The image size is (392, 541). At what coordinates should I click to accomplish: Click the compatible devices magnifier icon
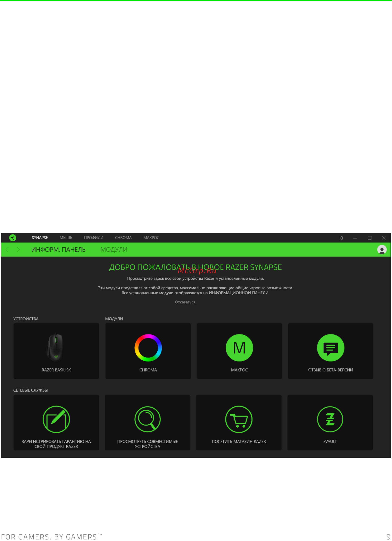tap(147, 419)
